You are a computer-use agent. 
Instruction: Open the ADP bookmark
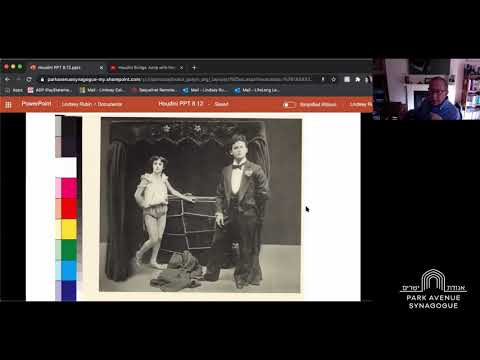(50, 90)
